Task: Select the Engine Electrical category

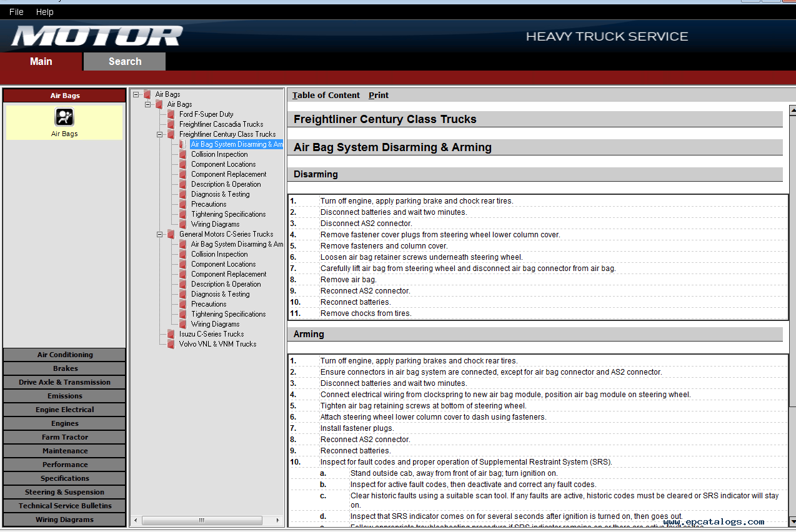Action: (x=65, y=410)
